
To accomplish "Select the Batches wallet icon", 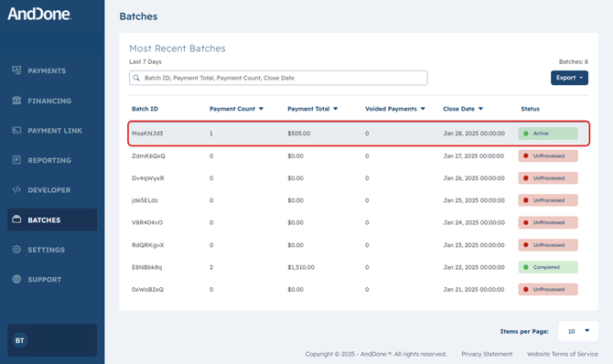I will 16,219.
